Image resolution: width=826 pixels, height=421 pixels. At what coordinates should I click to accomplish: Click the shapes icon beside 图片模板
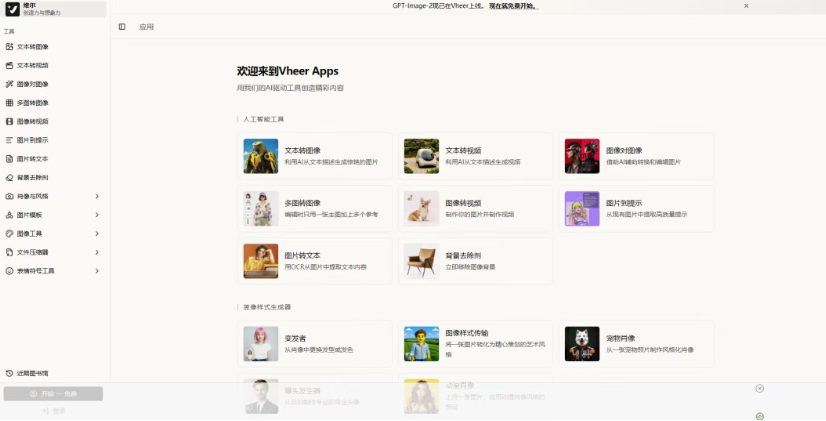(x=9, y=215)
